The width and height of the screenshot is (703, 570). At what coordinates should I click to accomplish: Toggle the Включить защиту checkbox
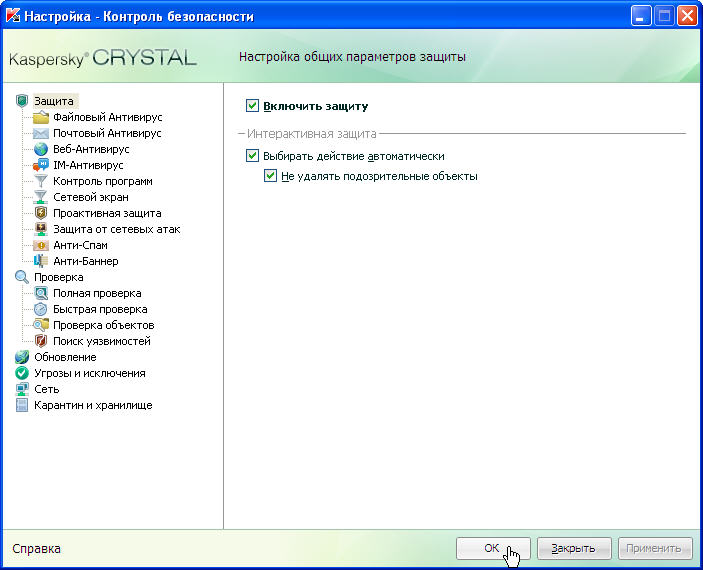click(252, 106)
